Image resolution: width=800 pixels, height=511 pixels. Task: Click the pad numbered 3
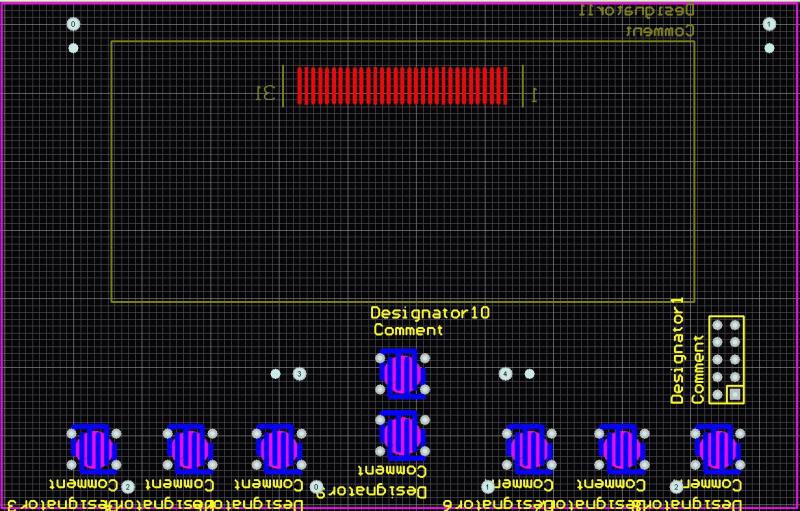[x=299, y=374]
